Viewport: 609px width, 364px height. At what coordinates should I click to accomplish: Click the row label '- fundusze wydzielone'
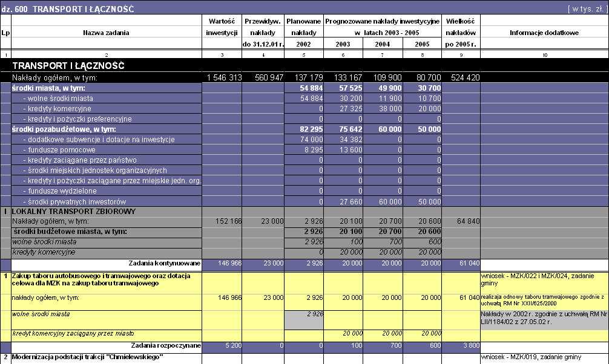(x=60, y=191)
